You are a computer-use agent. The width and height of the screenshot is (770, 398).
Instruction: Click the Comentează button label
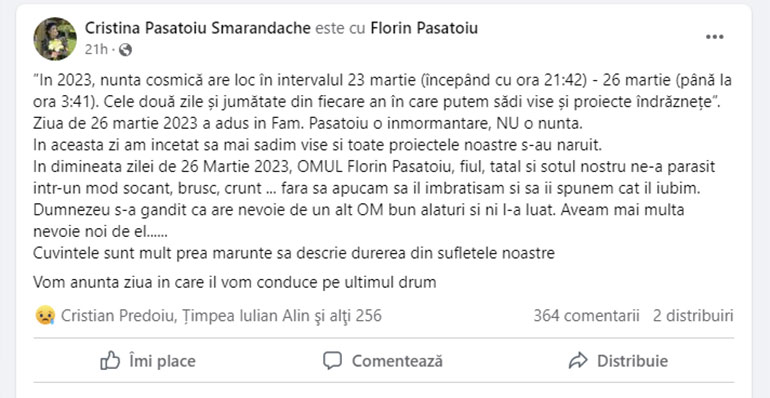(x=397, y=361)
